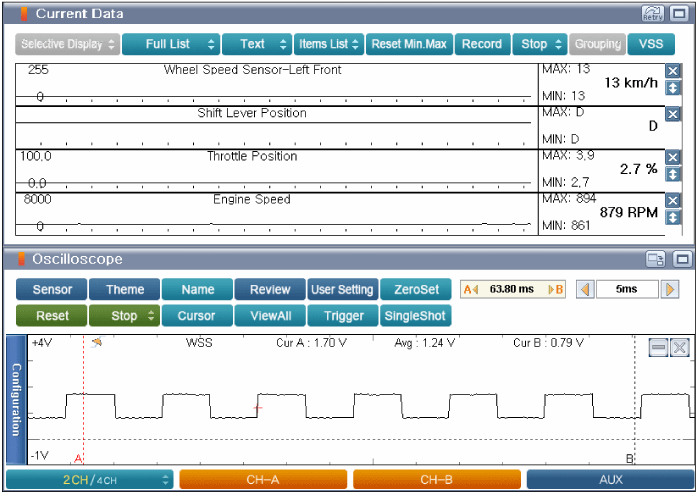Screen dimensions: 700x495
Task: Click the Engine Speed graph title
Action: [x=252, y=200]
